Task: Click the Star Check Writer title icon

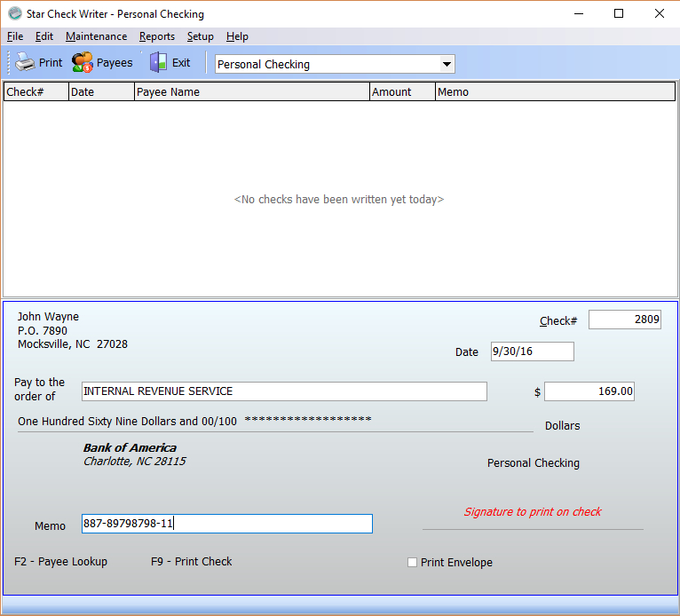Action: pyautogui.click(x=15, y=13)
